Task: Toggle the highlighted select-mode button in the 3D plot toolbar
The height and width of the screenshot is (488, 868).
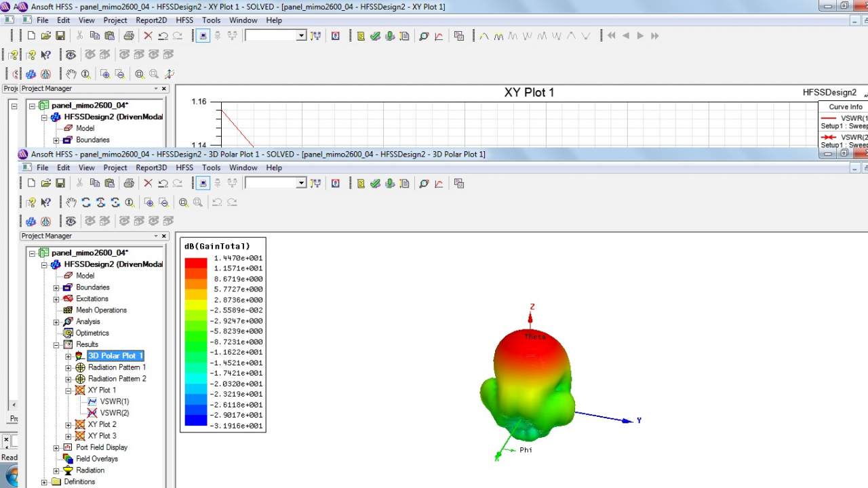Action: coord(202,183)
